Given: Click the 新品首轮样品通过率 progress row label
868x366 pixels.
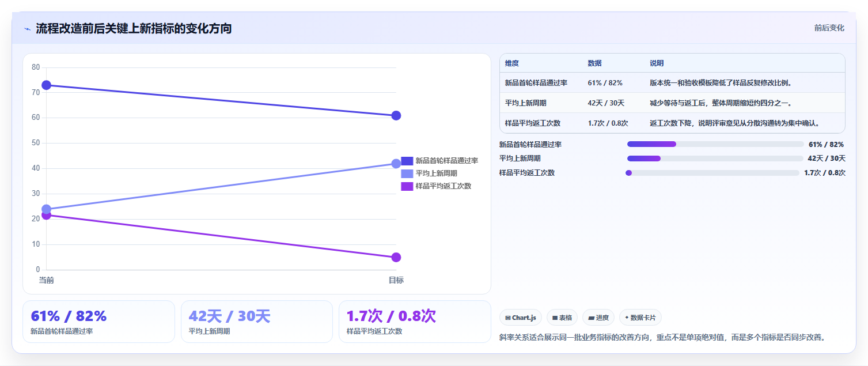Looking at the screenshot, I should [x=530, y=145].
